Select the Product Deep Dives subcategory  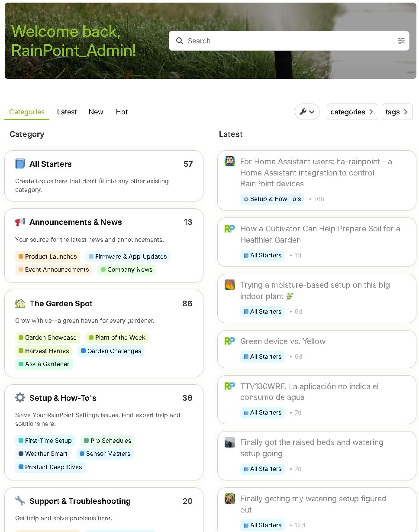pyautogui.click(x=50, y=467)
